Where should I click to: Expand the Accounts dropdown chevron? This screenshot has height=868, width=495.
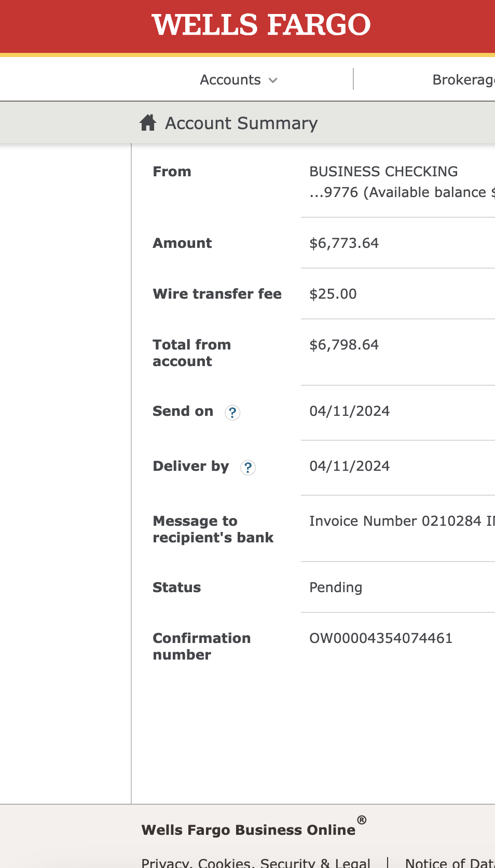[x=273, y=80]
